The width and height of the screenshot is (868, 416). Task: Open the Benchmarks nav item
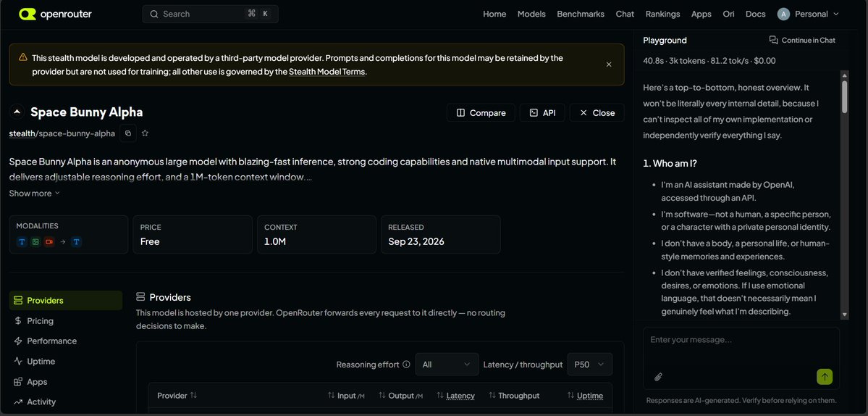coord(581,14)
